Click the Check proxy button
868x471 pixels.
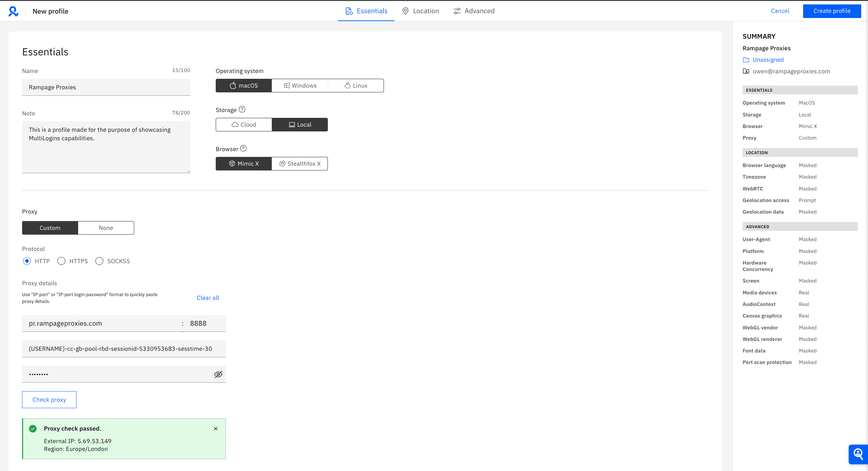pos(49,400)
